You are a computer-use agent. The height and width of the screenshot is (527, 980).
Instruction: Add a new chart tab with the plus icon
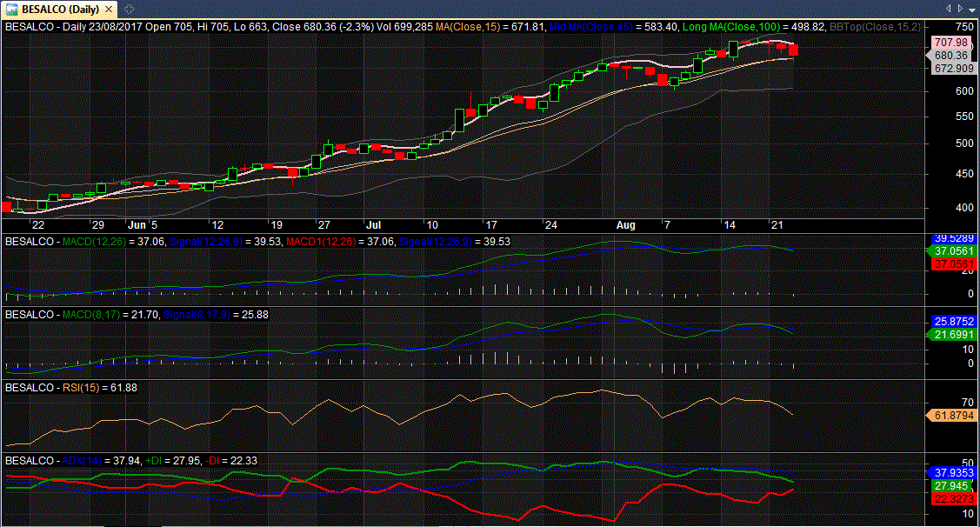point(129,10)
